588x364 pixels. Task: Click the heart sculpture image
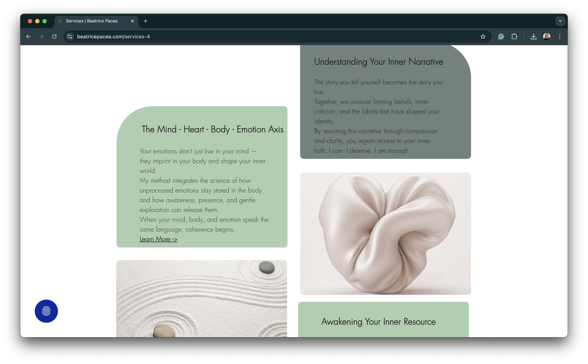pos(385,234)
